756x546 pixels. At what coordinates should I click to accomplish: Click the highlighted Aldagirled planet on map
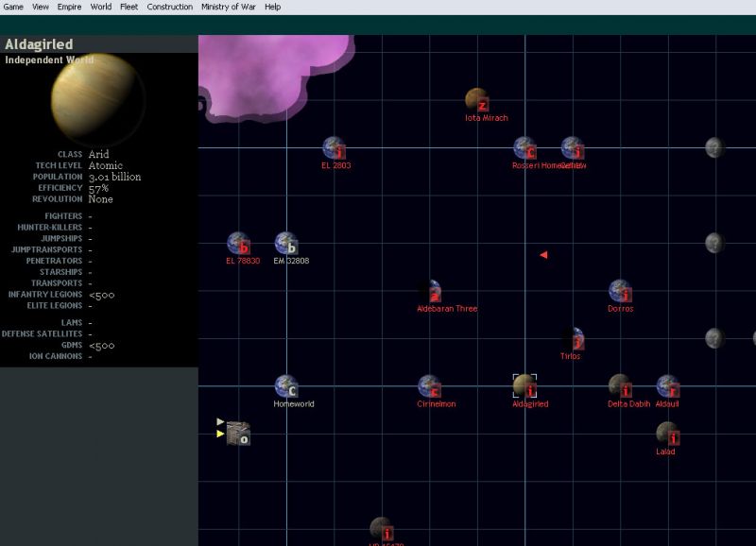click(524, 386)
